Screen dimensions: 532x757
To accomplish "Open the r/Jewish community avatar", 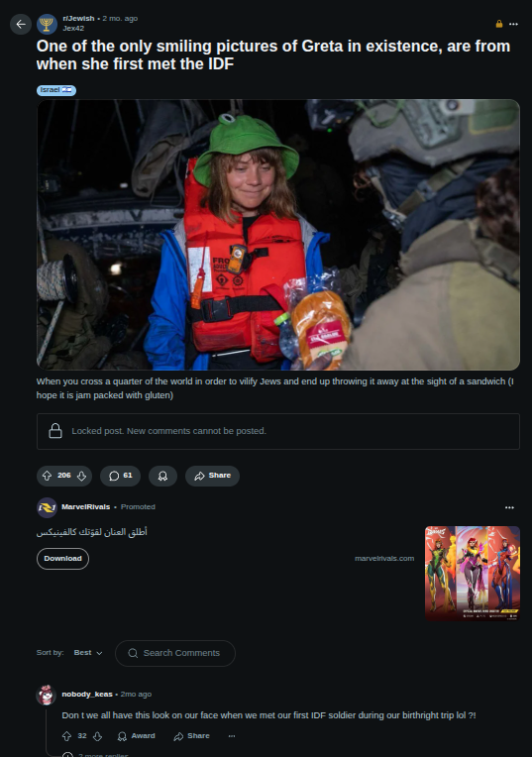I will click(x=47, y=24).
